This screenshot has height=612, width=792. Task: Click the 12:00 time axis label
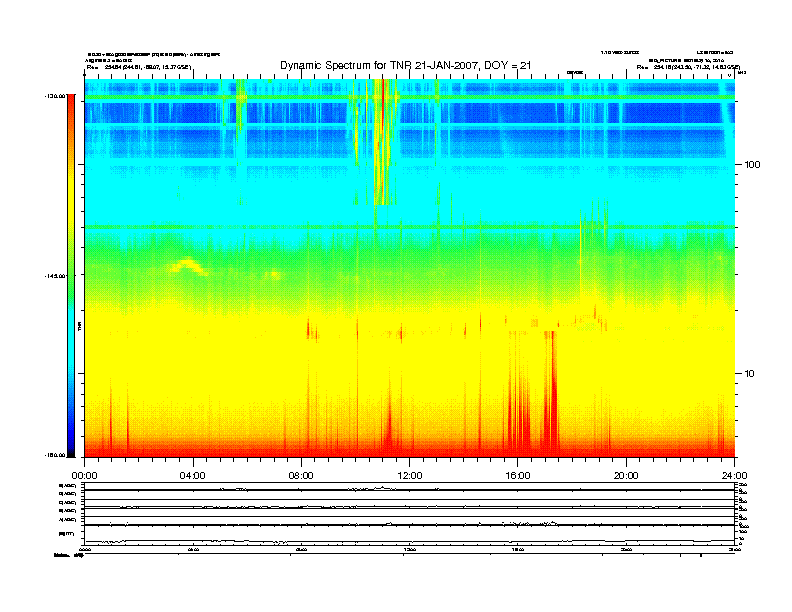pos(410,476)
